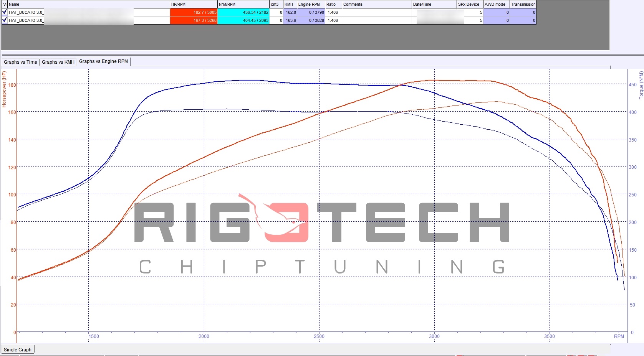Click the V column header
The width and height of the screenshot is (644, 356).
(x=5, y=4)
